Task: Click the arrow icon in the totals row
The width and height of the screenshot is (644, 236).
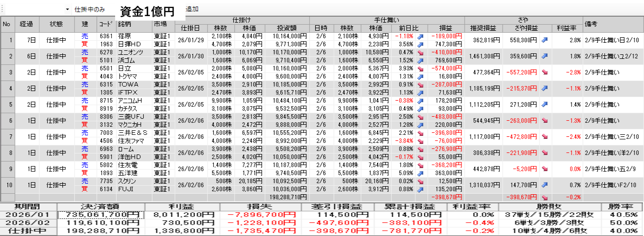Action: 544,197
